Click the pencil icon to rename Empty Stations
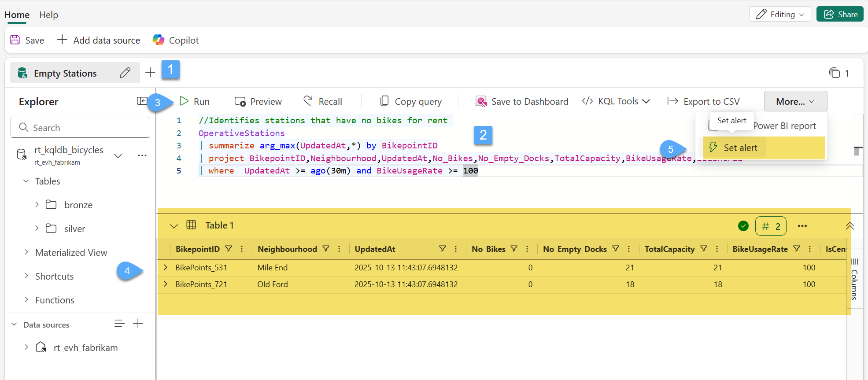Viewport: 868px width, 380px height. (x=125, y=73)
